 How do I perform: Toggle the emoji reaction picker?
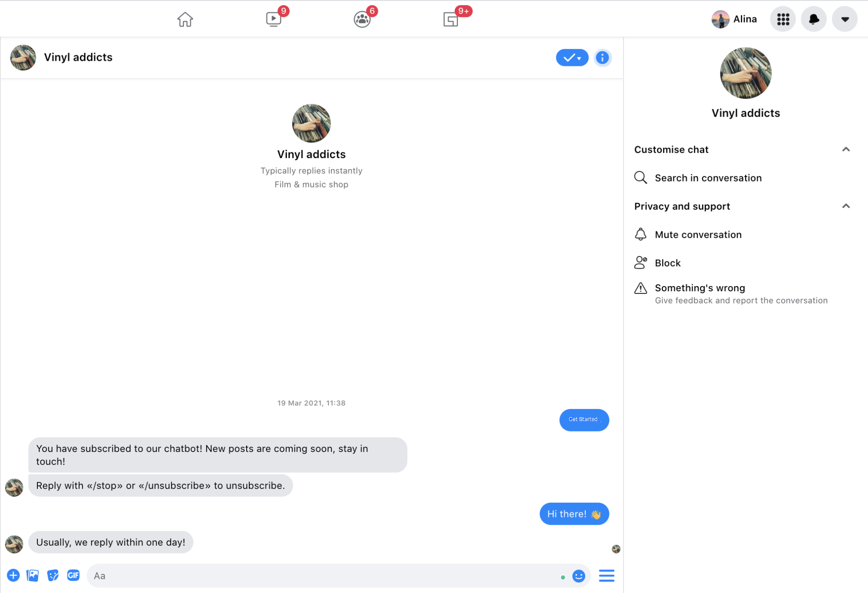(579, 575)
